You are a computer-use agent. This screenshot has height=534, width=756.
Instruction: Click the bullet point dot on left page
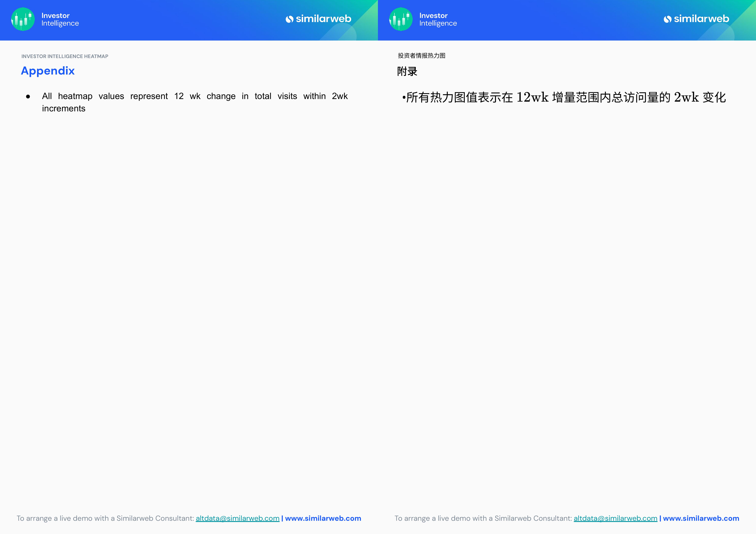[28, 97]
